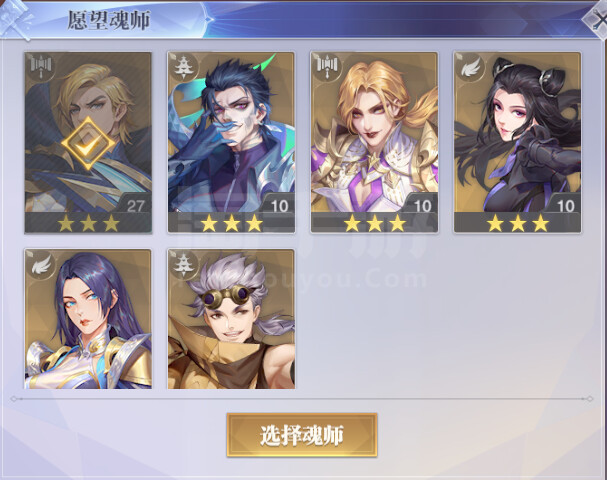Image resolution: width=607 pixels, height=480 pixels.
Task: Click star rating under black-haired female hero
Action: [518, 223]
